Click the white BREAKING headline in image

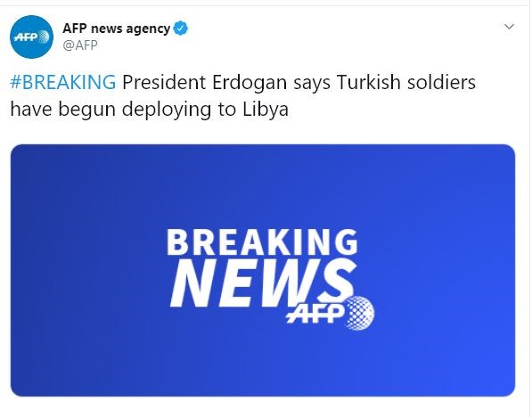262,242
